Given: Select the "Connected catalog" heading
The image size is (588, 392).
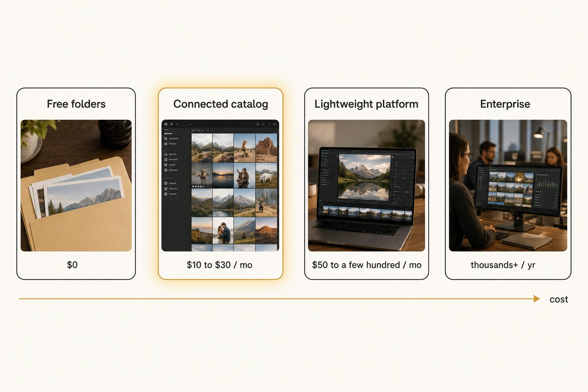Looking at the screenshot, I should pos(220,104).
